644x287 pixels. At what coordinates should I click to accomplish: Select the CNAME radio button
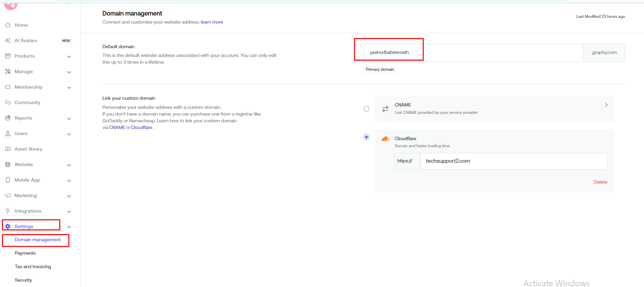[x=366, y=109]
